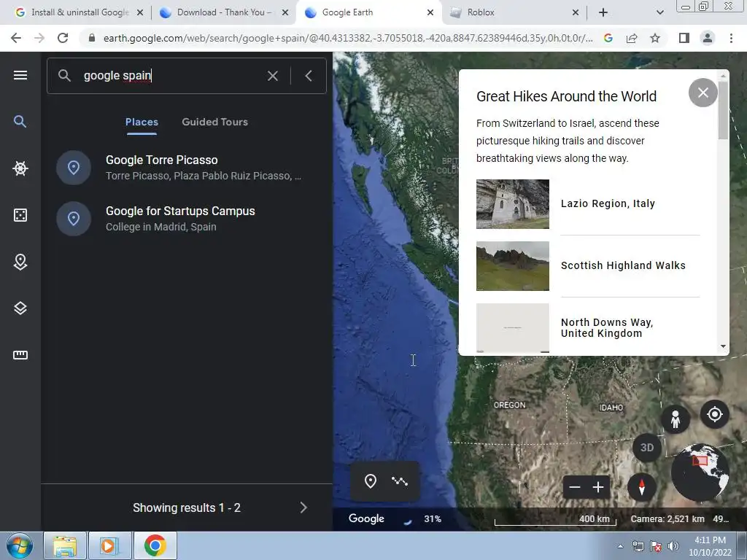Screen dimensions: 747x560
Task: Switch to Download - Thank You tab
Action: click(223, 12)
